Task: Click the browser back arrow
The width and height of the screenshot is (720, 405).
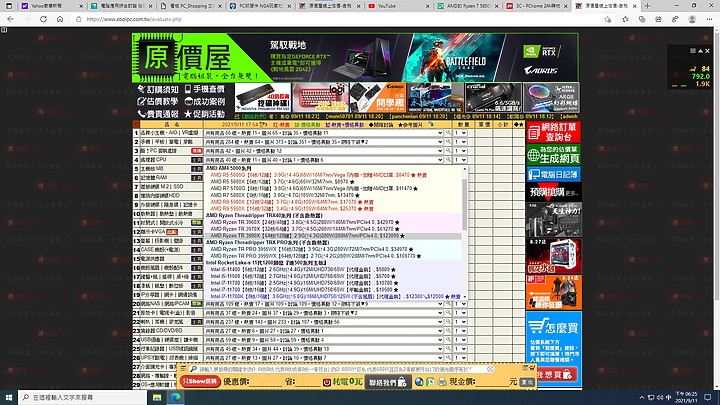Action: 11,19
